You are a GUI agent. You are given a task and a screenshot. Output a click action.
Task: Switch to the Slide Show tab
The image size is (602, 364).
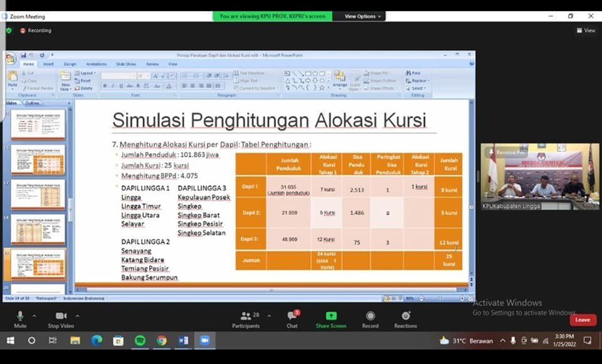pos(125,64)
